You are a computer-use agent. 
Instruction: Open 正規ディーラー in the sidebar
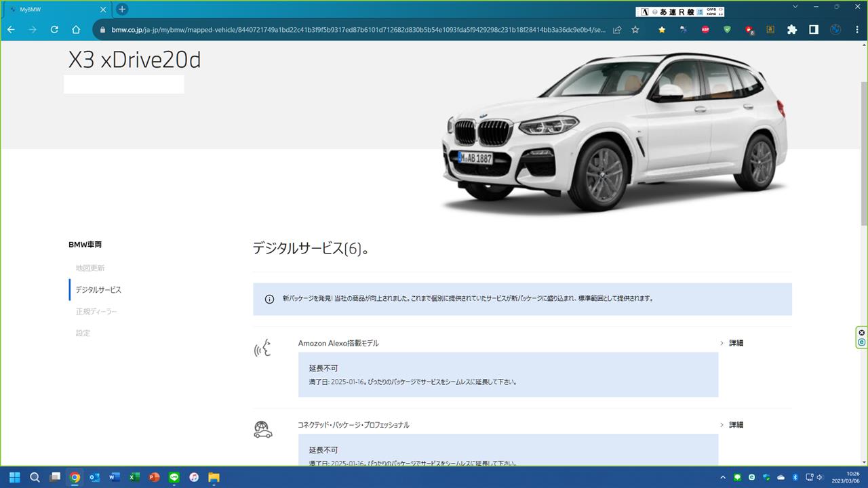click(x=96, y=311)
